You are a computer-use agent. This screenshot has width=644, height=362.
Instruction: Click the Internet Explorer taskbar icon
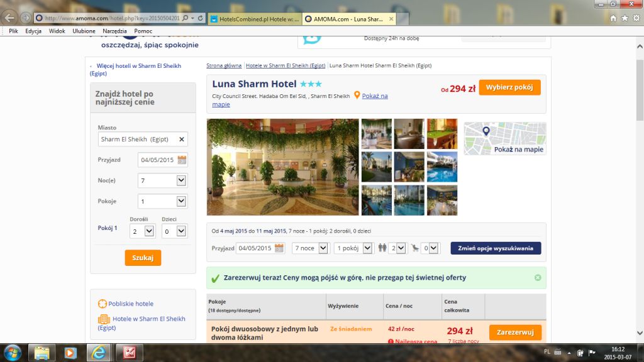coord(99,353)
